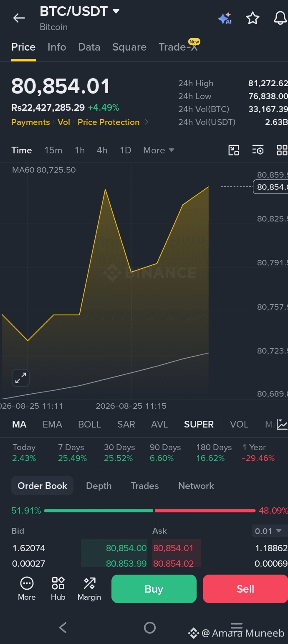Viewport: 288px width, 644px height.
Task: Open the 0.01 price precision dropdown
Action: pyautogui.click(x=270, y=531)
